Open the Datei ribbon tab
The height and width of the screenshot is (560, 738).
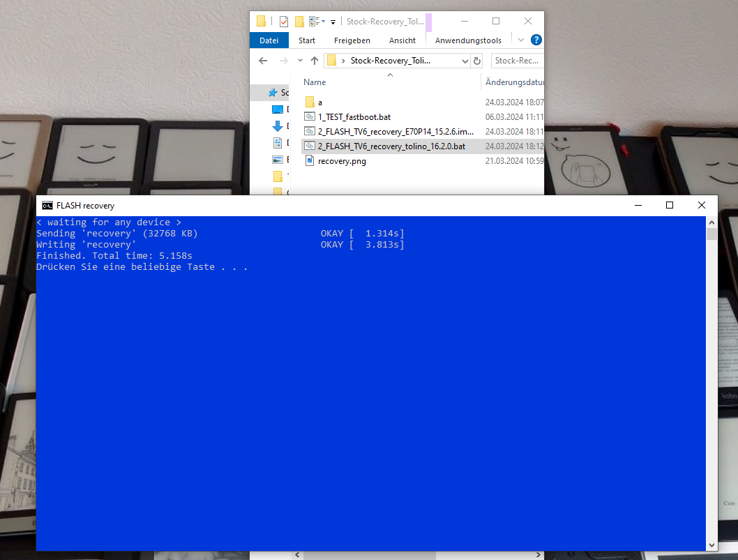[269, 40]
